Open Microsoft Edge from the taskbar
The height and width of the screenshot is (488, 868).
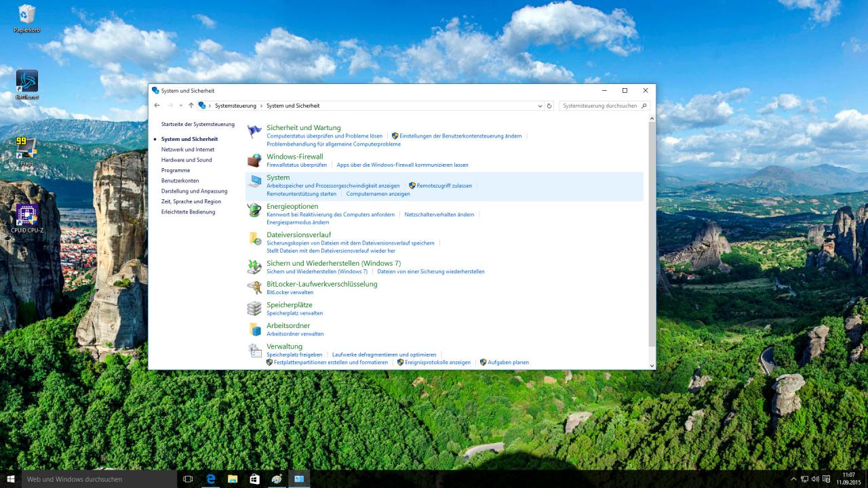coord(211,479)
